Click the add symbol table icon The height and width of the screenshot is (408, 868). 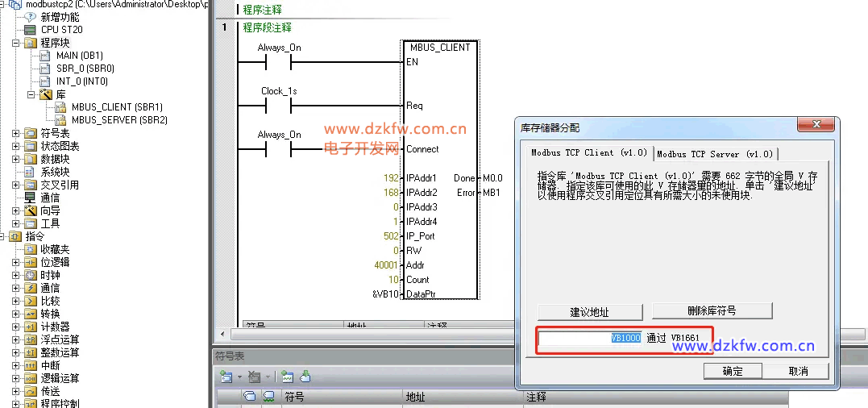point(226,377)
